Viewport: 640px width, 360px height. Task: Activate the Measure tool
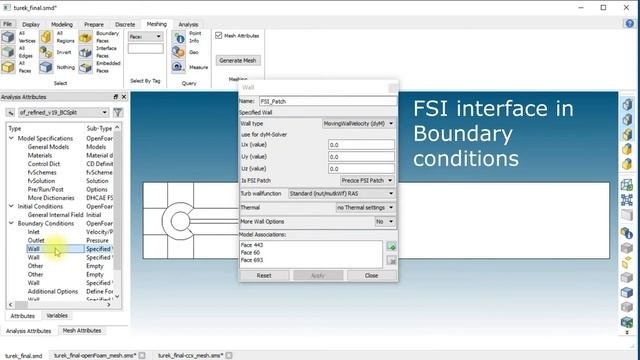pyautogui.click(x=178, y=67)
